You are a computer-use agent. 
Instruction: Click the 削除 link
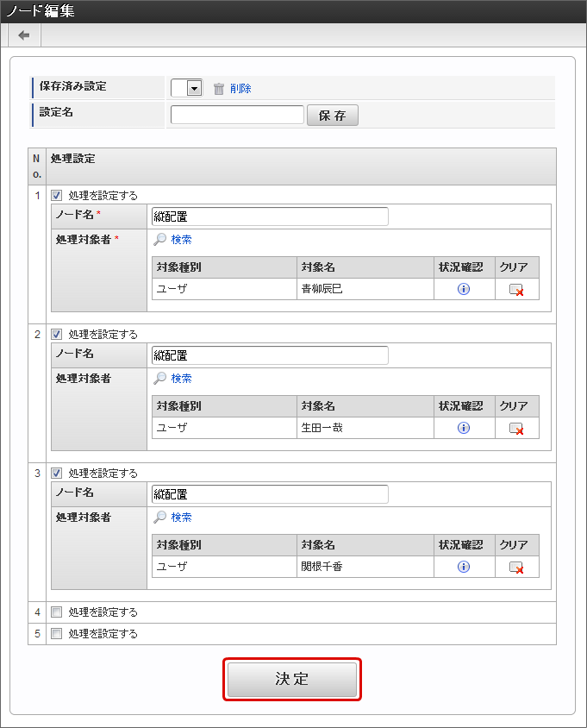tap(240, 88)
